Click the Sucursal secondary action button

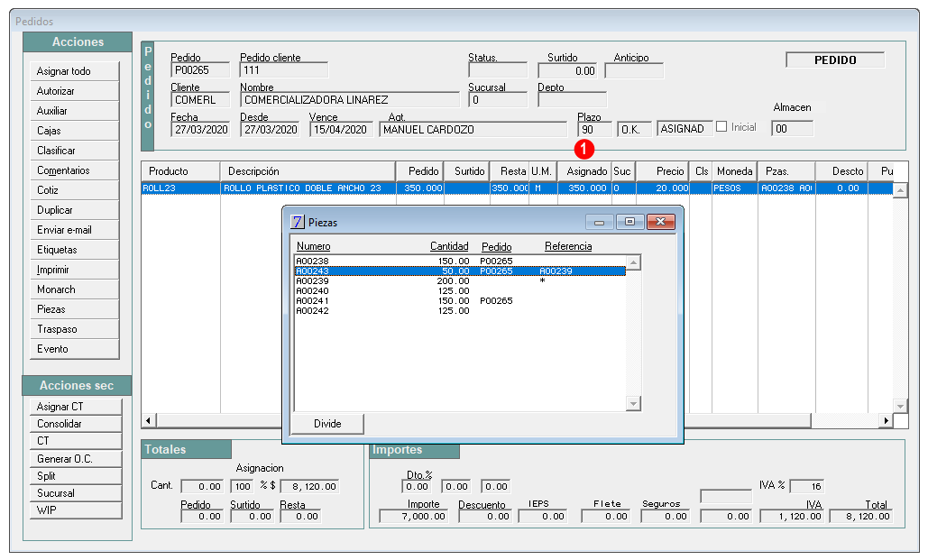(x=76, y=493)
